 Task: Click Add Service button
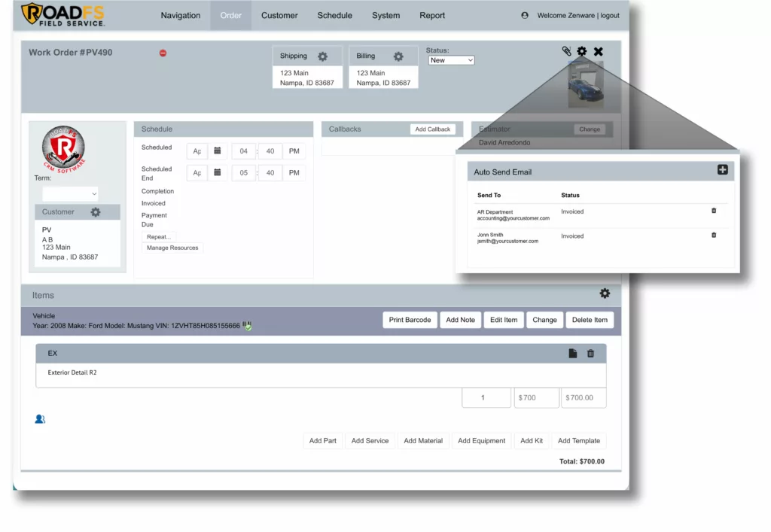click(370, 441)
